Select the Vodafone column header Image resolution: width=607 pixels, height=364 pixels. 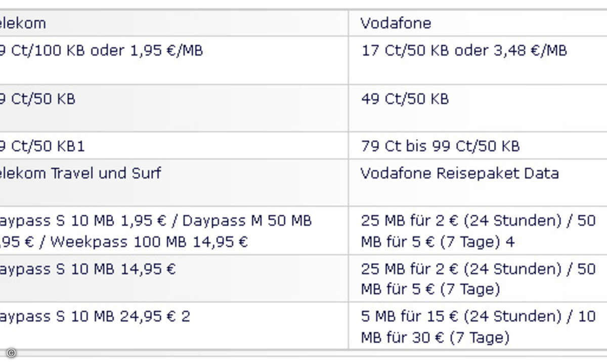pyautogui.click(x=396, y=23)
